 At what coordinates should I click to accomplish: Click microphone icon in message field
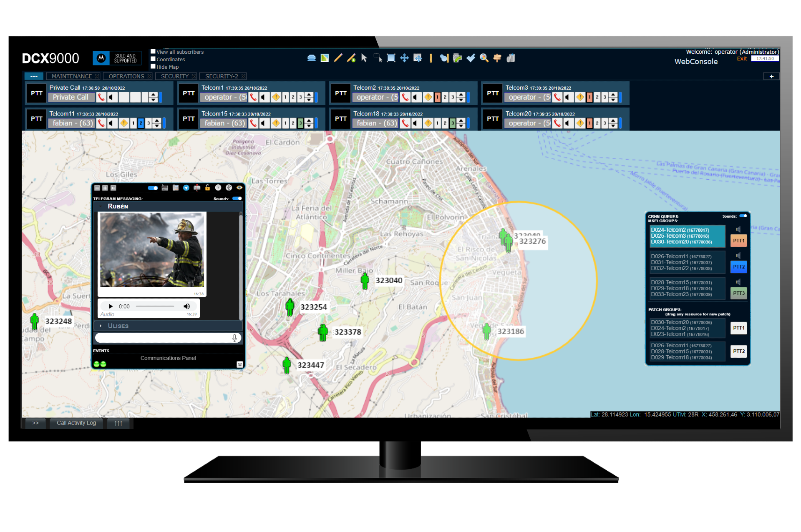[234, 338]
